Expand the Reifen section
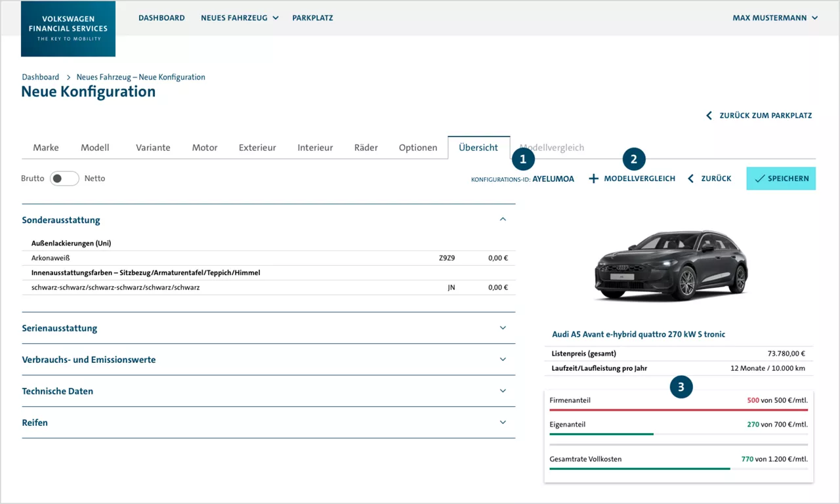This screenshot has height=504, width=840. (x=503, y=422)
